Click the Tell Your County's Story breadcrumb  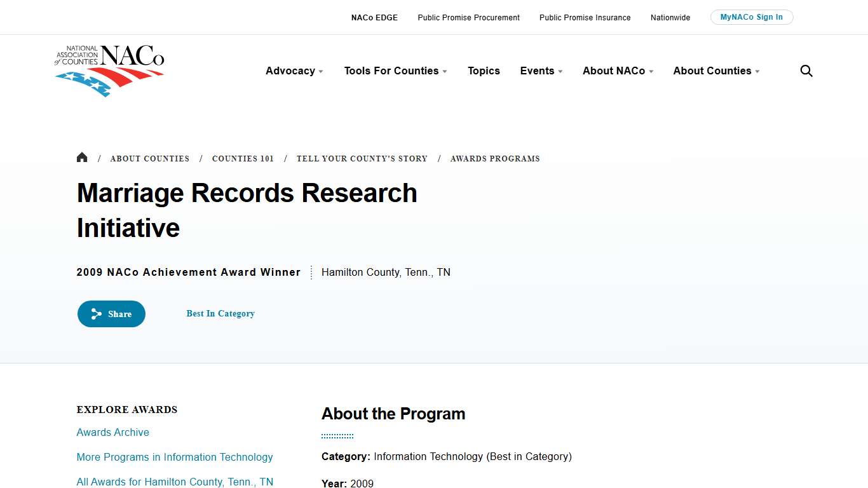coord(362,158)
